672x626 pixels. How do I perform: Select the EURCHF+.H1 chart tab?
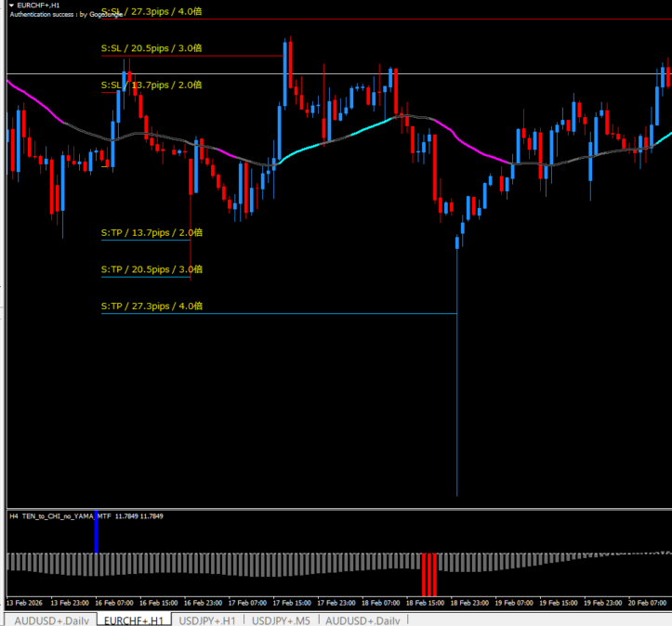coord(134,619)
